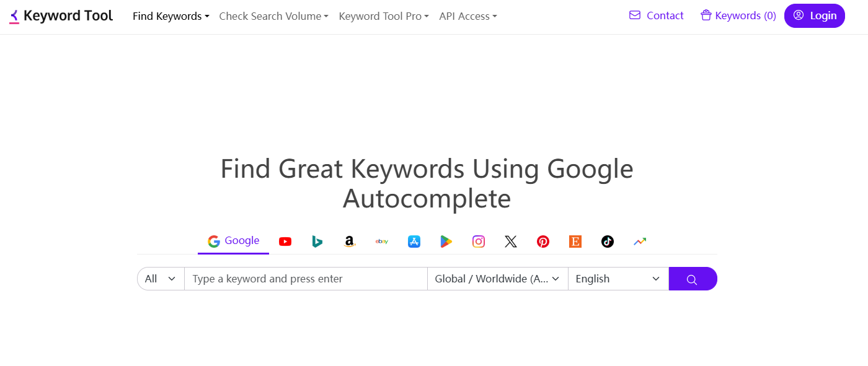Open the Google Play Store tab
This screenshot has width=868, height=366.
coord(446,242)
